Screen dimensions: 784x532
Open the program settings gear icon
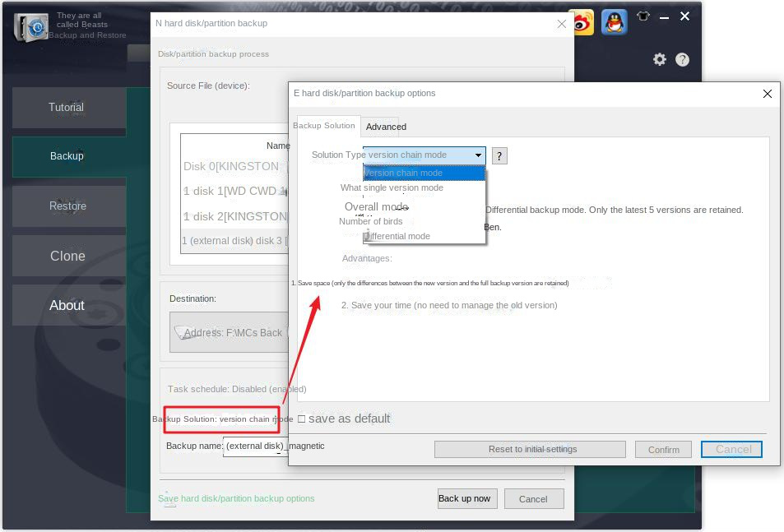(659, 59)
